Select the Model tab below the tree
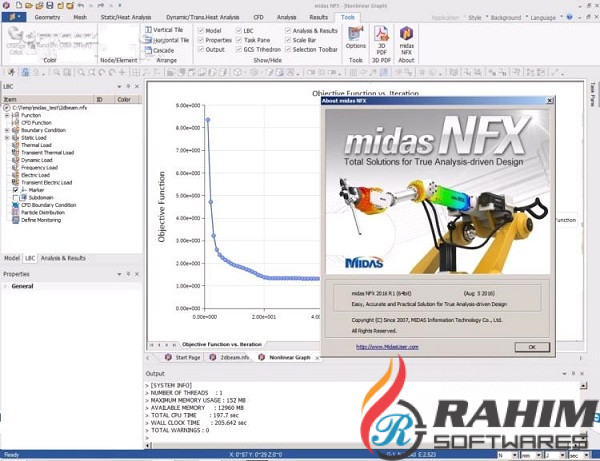The image size is (600, 461). (11, 258)
